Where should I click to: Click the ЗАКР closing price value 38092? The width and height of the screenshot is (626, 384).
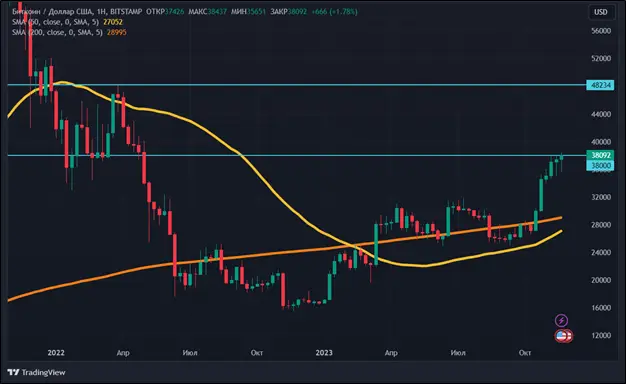[297, 12]
